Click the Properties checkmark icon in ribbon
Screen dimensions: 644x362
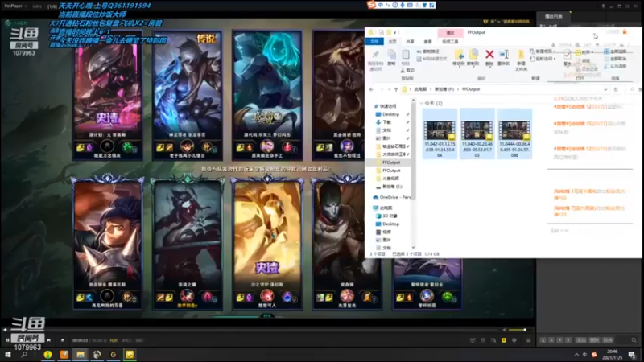click(x=567, y=55)
